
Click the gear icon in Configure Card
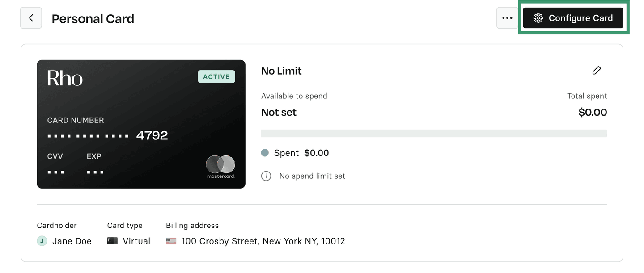(538, 18)
